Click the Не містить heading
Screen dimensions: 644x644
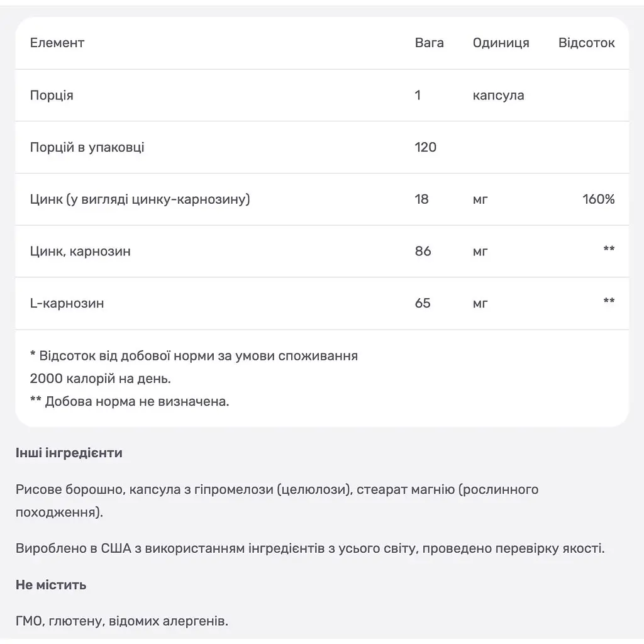coord(51,584)
